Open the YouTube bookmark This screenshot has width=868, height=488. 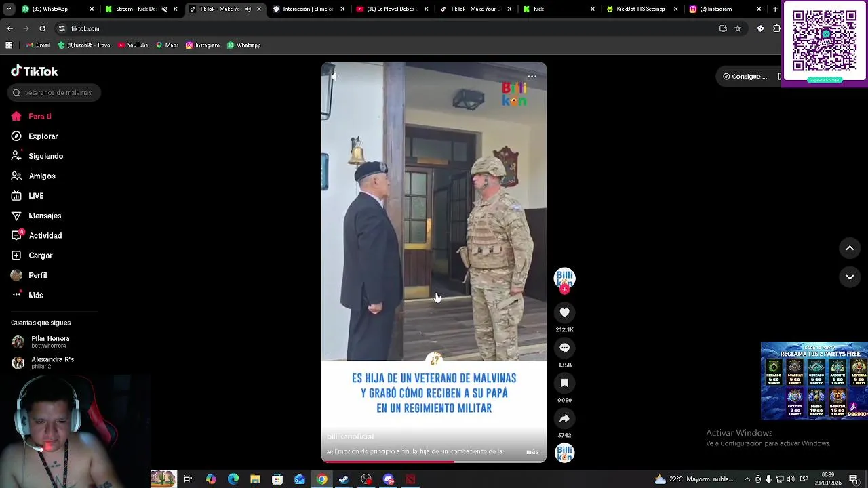click(x=133, y=45)
